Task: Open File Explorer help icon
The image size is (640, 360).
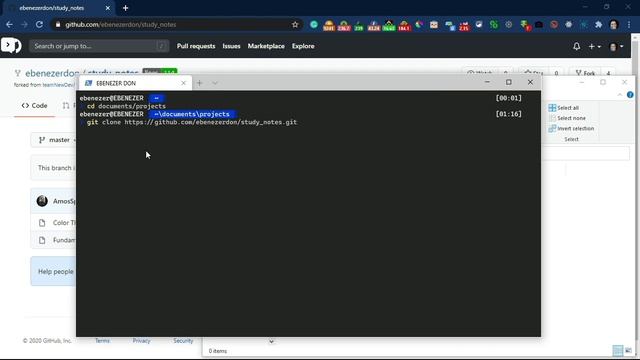Action: 630,95
